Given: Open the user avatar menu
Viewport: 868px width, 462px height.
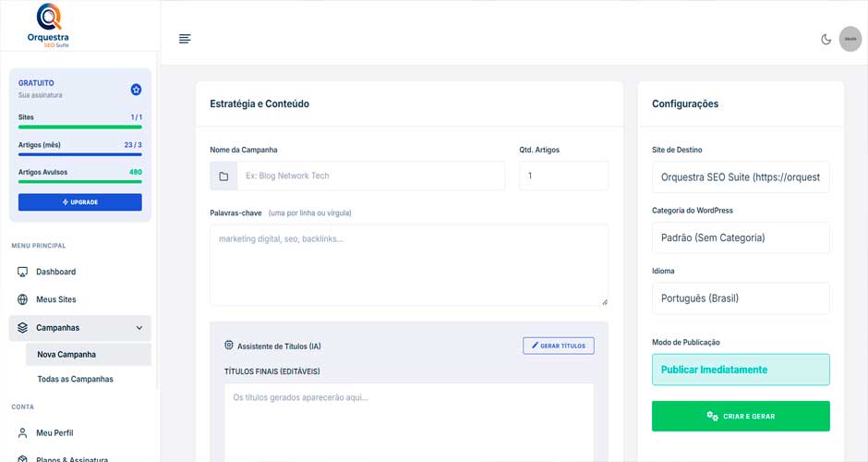Looking at the screenshot, I should 850,39.
